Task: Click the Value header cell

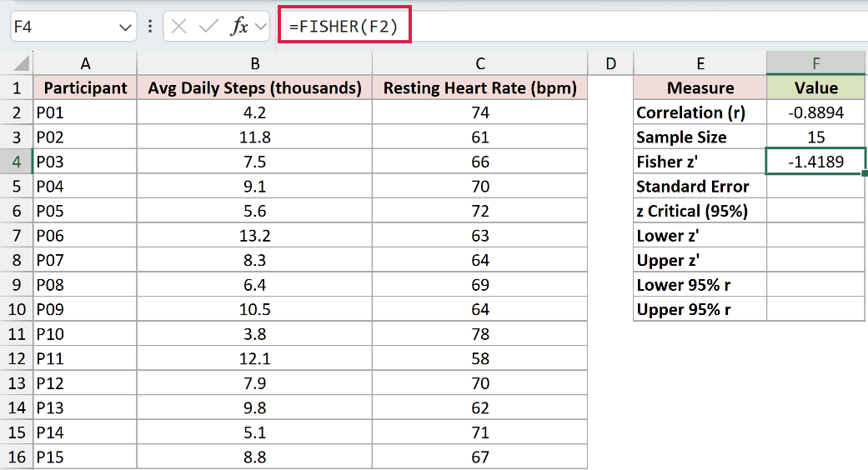Action: [x=816, y=88]
